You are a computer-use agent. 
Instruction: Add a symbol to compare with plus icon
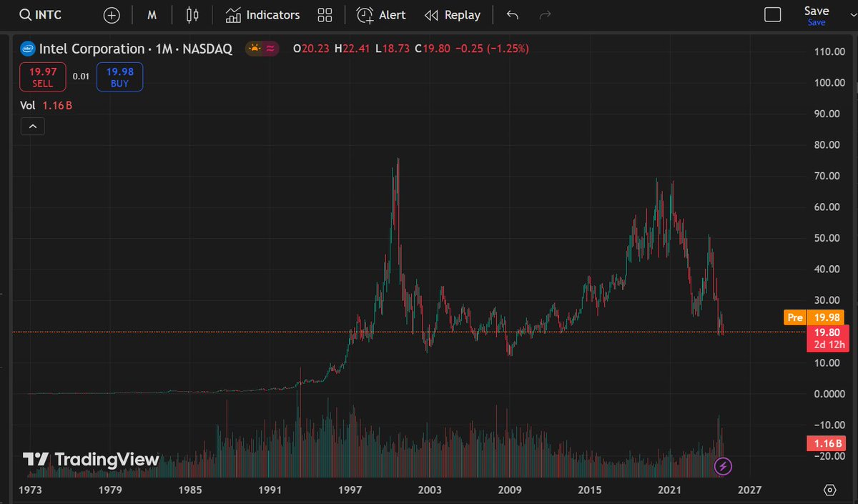(112, 15)
